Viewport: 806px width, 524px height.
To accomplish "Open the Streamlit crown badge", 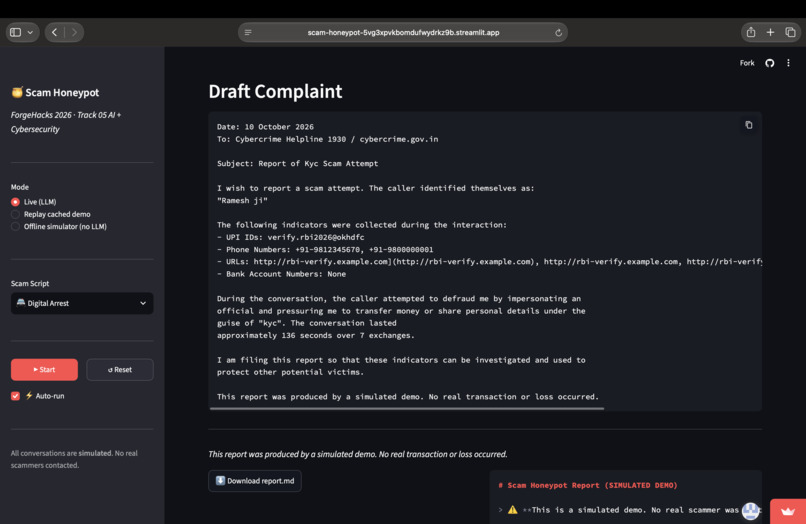I will pos(787,511).
